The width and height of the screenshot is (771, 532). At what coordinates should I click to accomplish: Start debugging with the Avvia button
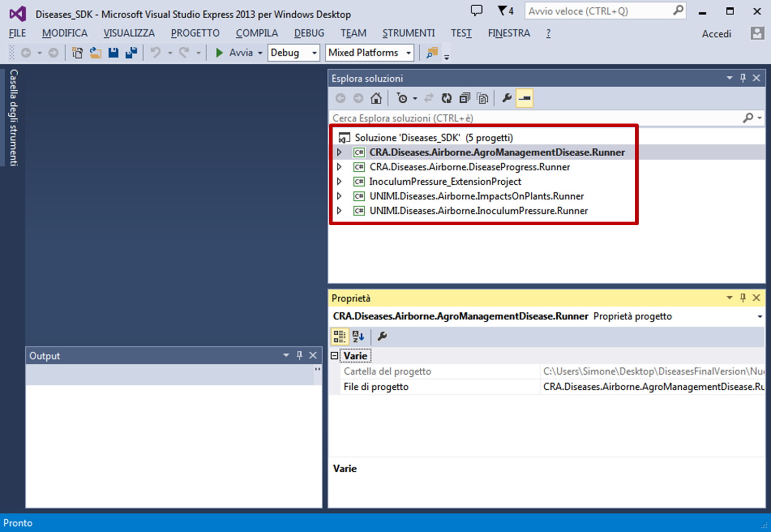234,53
